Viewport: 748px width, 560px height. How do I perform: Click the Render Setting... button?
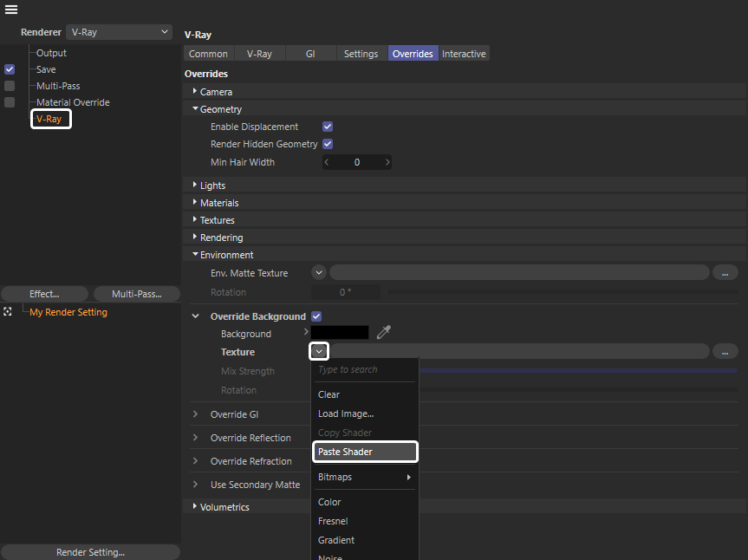click(91, 552)
